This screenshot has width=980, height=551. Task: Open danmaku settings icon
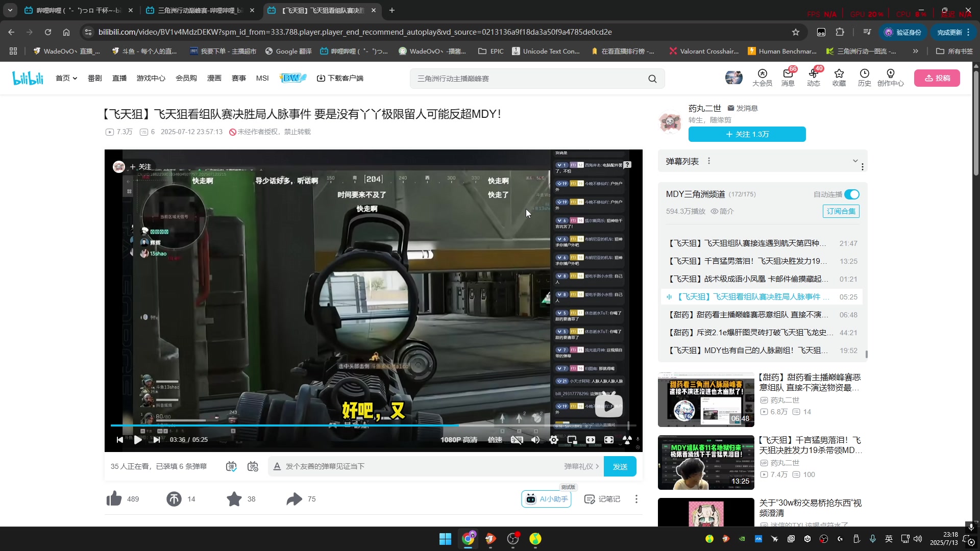pyautogui.click(x=253, y=466)
